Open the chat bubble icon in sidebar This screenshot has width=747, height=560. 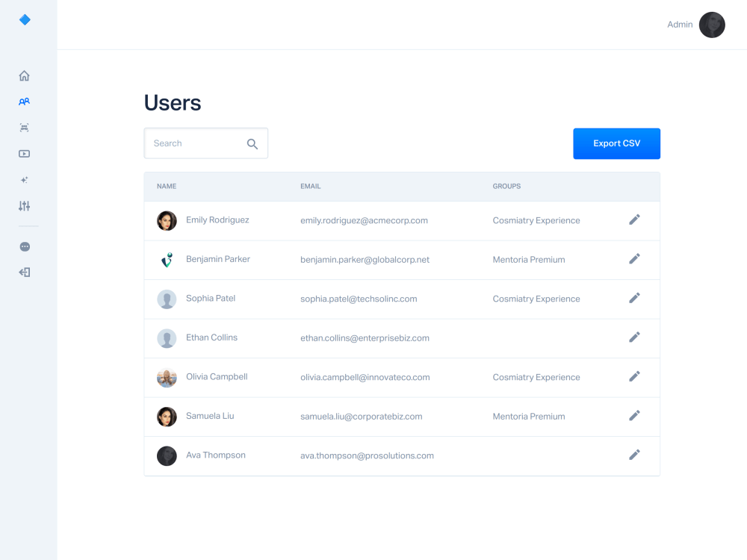(x=25, y=246)
